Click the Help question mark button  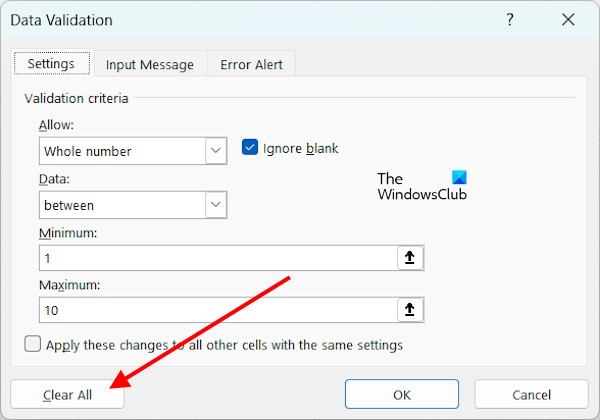pos(511,20)
